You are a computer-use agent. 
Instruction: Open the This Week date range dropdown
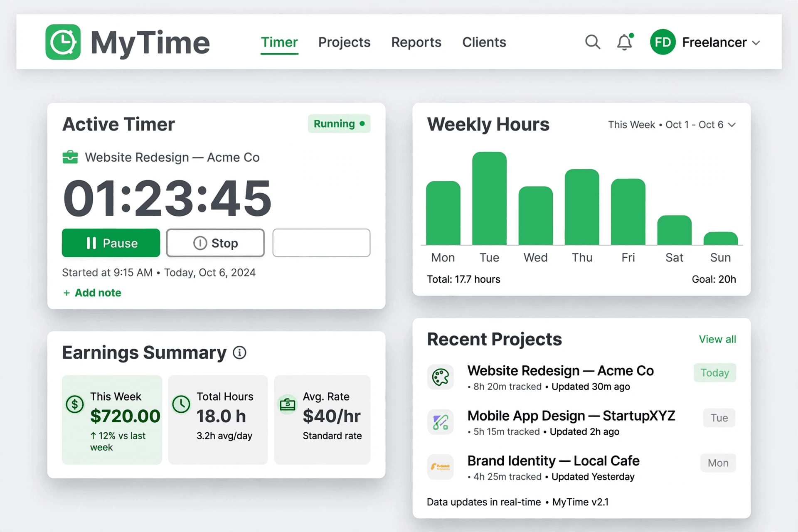672,125
